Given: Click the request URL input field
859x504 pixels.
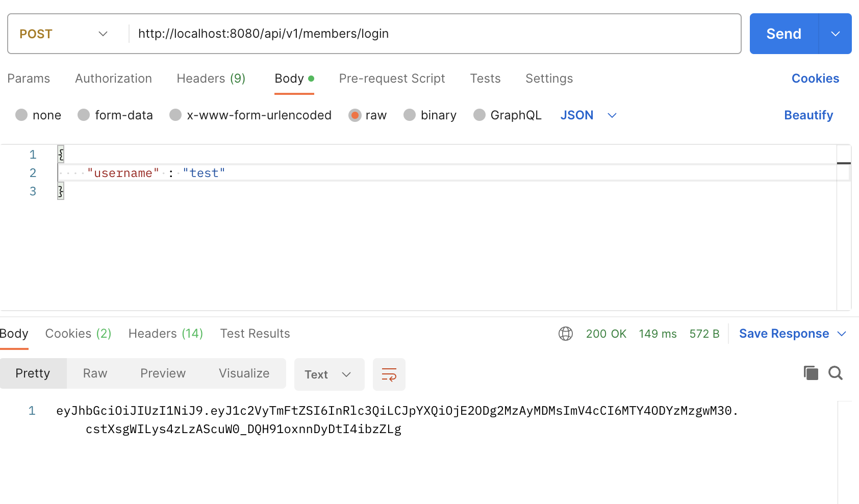Looking at the screenshot, I should (x=435, y=34).
